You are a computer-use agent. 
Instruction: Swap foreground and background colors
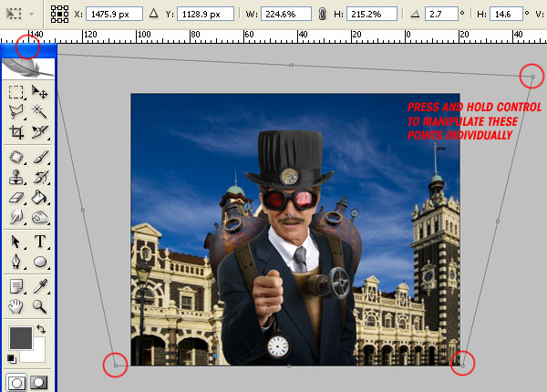[x=41, y=329]
